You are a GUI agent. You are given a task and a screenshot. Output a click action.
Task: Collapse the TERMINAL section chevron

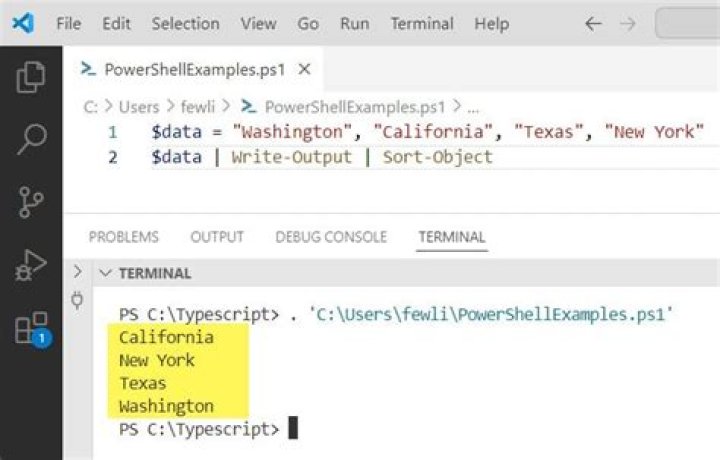click(106, 273)
